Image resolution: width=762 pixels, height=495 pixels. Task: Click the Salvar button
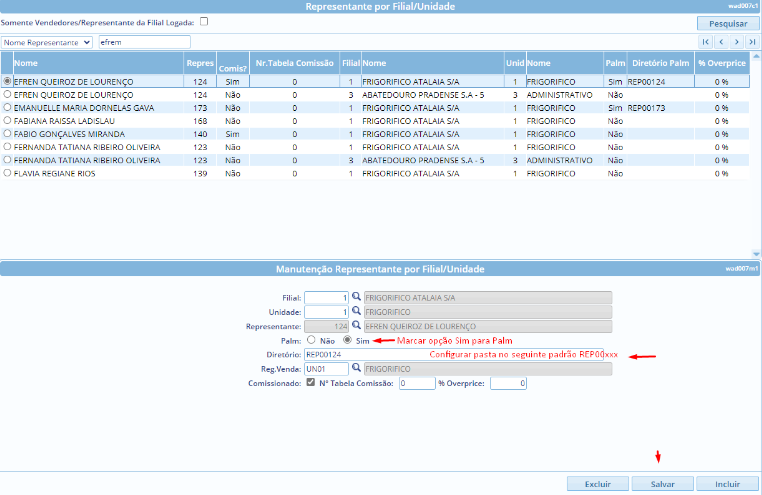pyautogui.click(x=662, y=484)
